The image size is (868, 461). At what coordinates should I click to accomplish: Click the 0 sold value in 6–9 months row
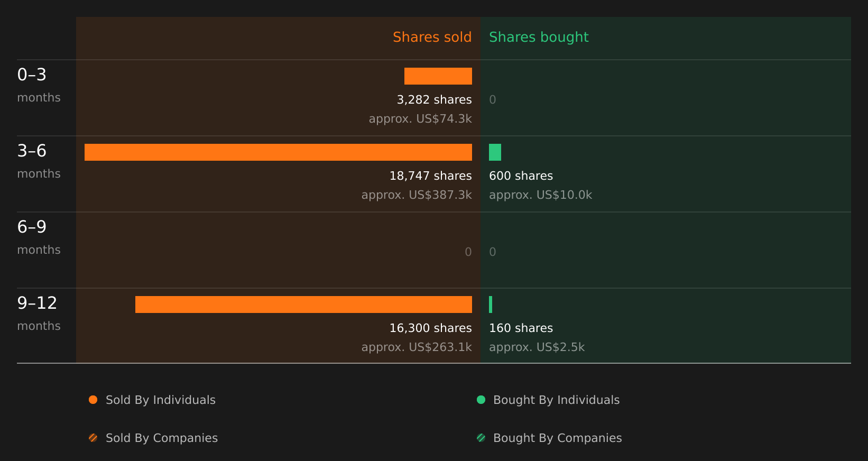[x=468, y=252]
